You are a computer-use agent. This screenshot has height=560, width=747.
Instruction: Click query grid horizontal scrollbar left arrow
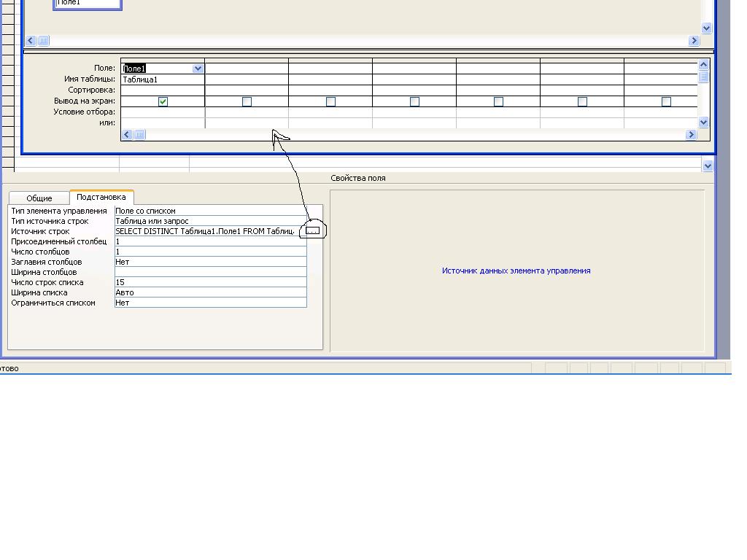[127, 135]
